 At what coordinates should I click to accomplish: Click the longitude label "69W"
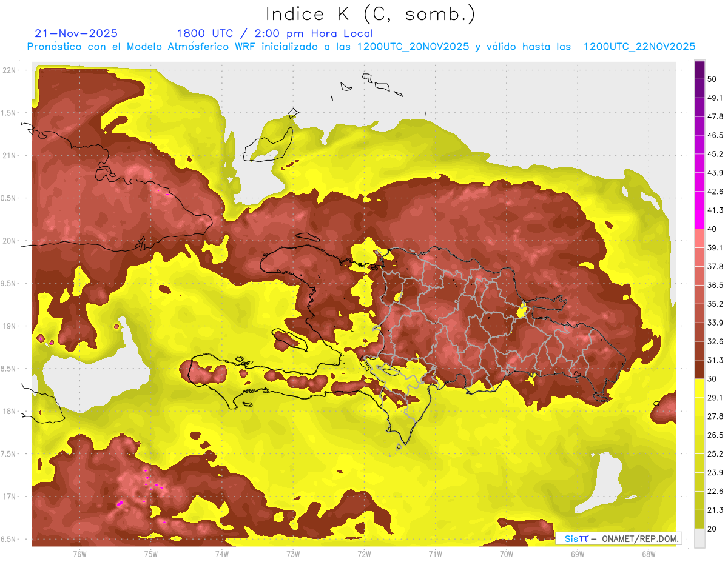(578, 554)
